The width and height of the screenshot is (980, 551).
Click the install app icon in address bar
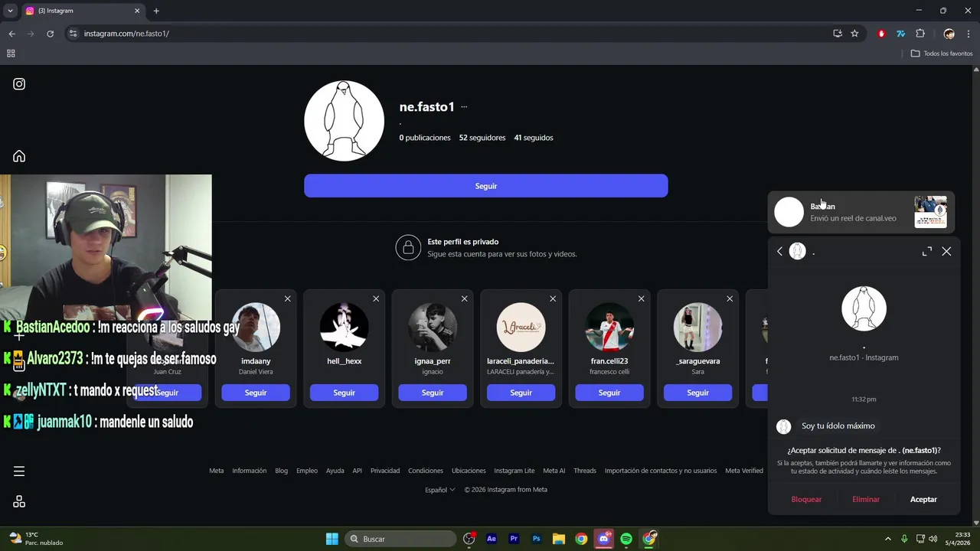coord(838,34)
